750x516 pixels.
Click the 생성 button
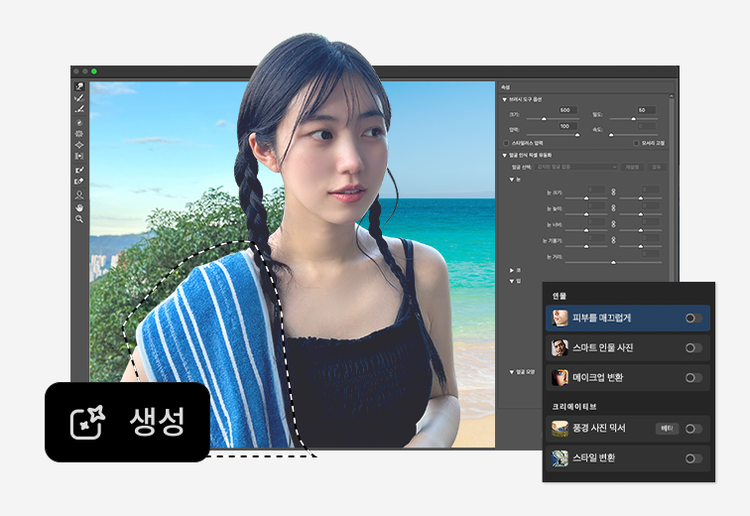pyautogui.click(x=127, y=422)
